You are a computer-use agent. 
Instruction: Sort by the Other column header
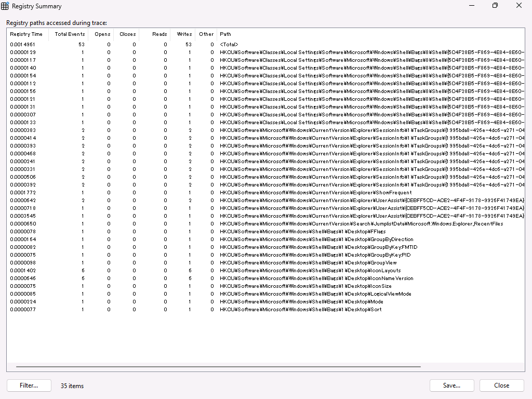(x=206, y=34)
